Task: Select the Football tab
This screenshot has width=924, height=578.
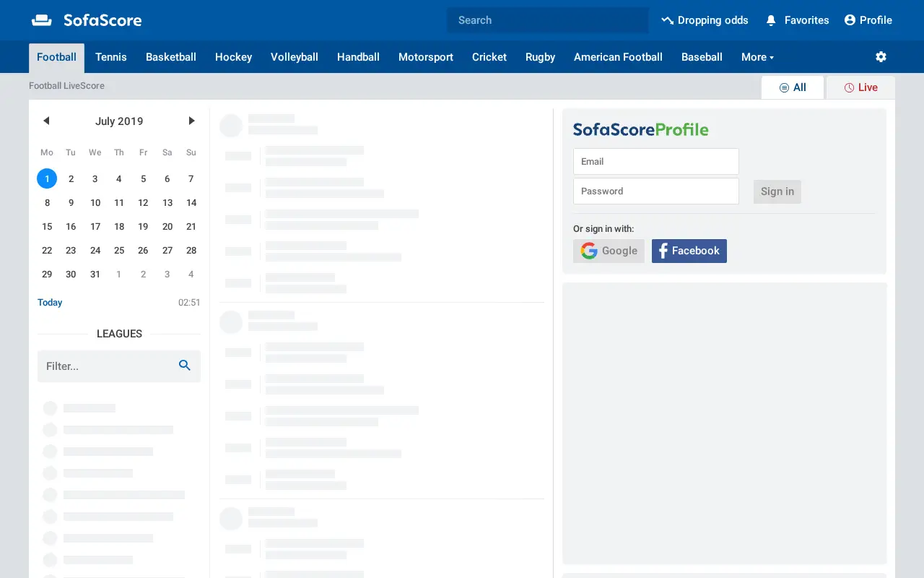Action: coord(56,58)
